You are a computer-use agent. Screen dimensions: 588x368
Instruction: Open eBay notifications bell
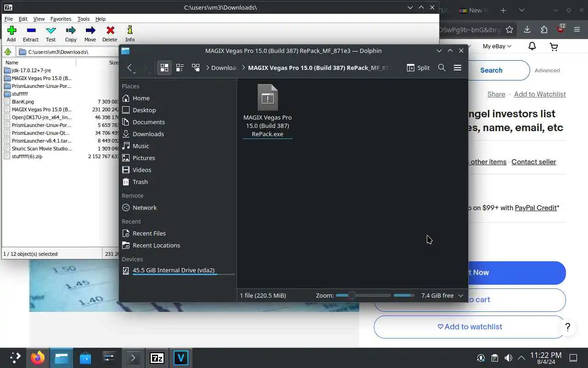532,46
